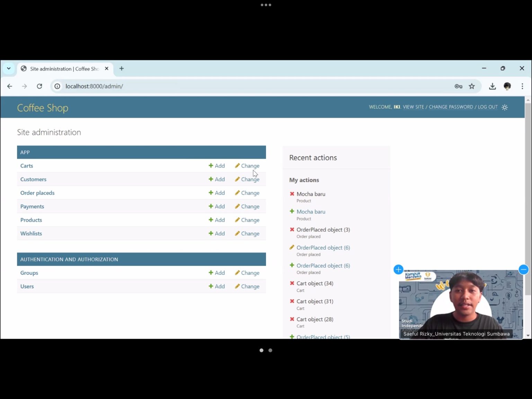Go back with the browser back arrow
This screenshot has height=399, width=532.
(x=10, y=86)
